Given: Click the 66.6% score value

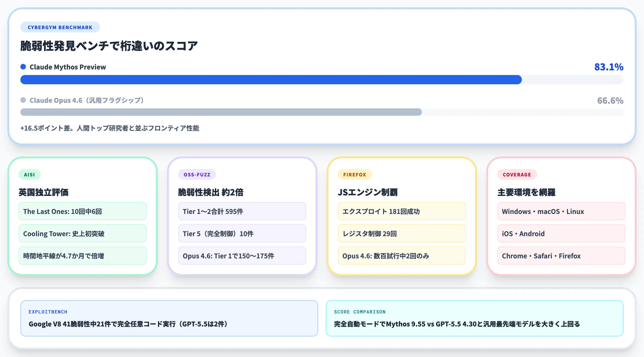Looking at the screenshot, I should tap(610, 100).
